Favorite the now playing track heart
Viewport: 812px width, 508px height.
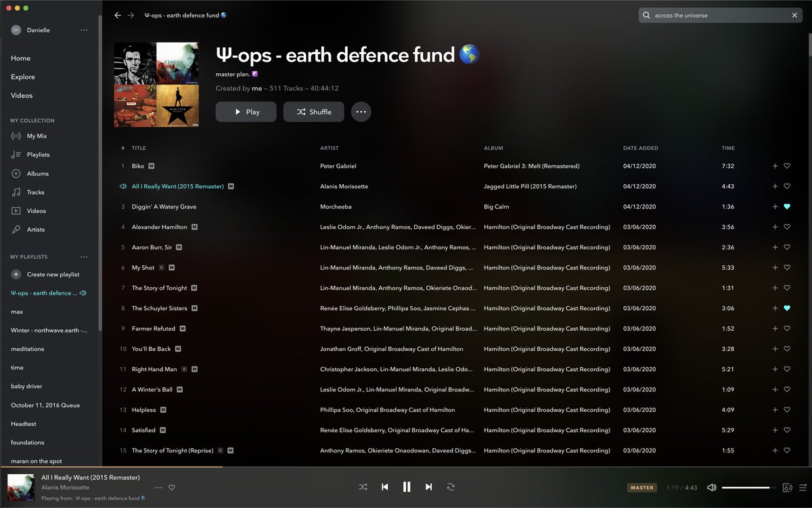tap(172, 488)
